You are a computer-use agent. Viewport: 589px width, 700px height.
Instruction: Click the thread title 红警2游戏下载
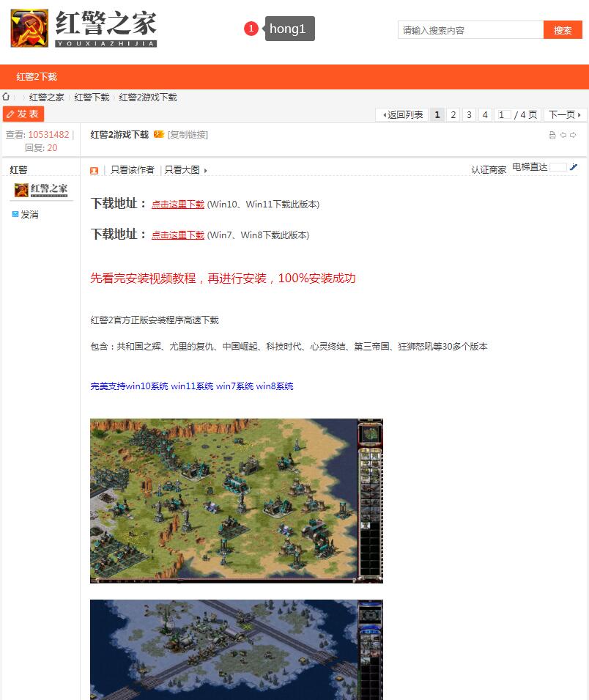(x=119, y=134)
